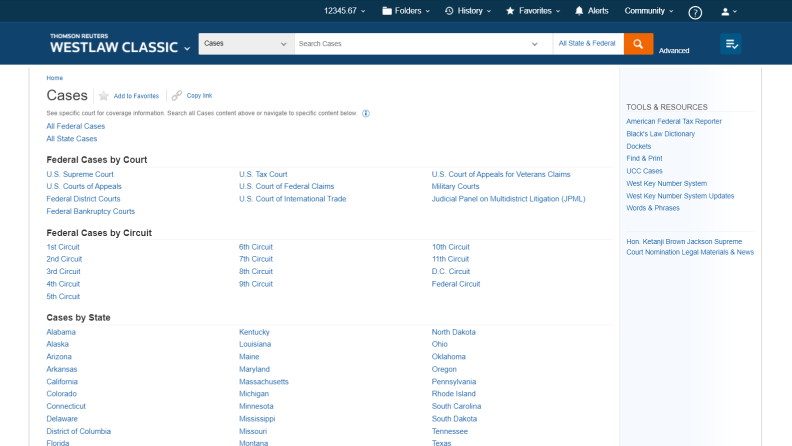Open Black's Law Dictionary link
Image resolution: width=792 pixels, height=446 pixels.
point(660,134)
